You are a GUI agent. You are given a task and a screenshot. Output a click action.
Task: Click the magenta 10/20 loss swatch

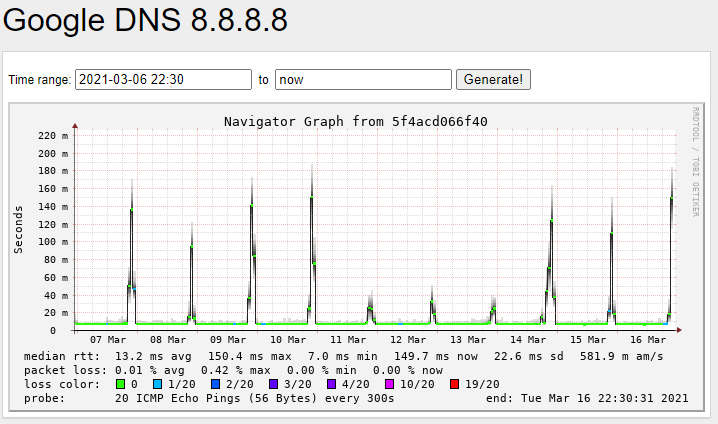389,384
